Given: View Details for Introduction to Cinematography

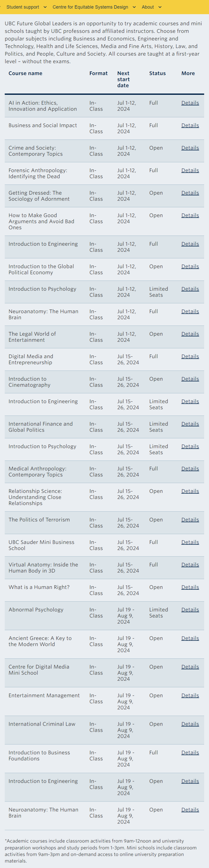Looking at the screenshot, I should click(x=190, y=379).
